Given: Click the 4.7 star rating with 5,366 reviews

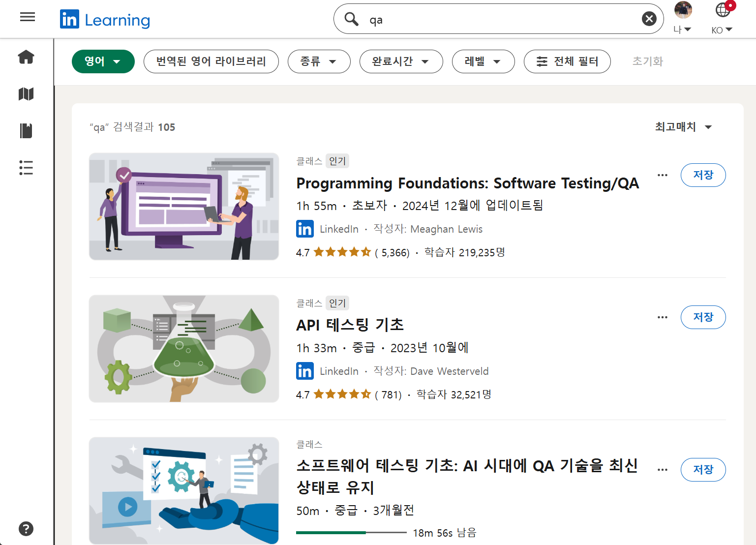Looking at the screenshot, I should [353, 252].
